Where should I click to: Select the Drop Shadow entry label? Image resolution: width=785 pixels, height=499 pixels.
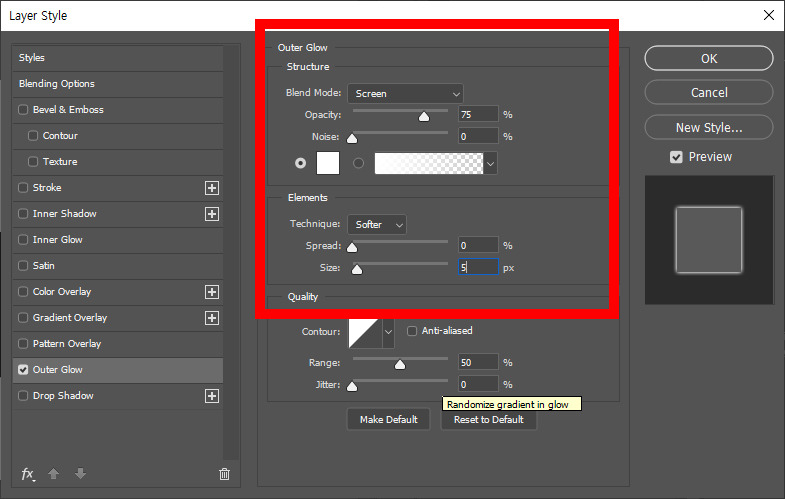tap(63, 396)
